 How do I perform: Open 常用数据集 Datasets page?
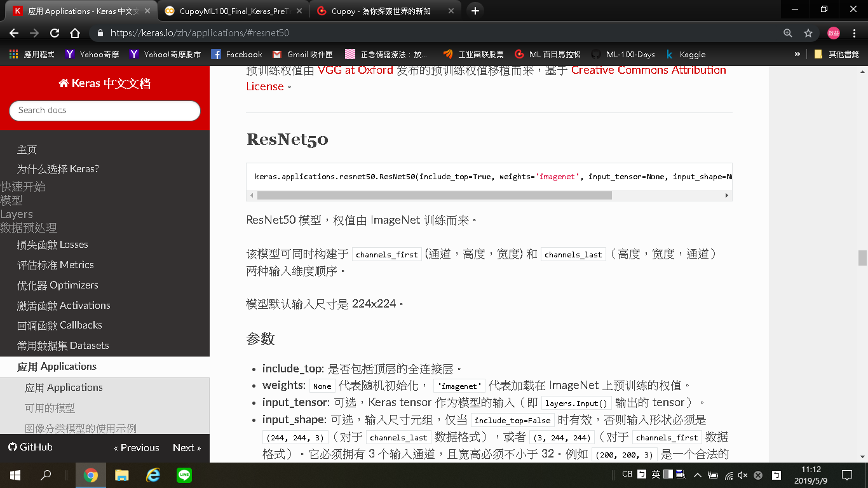(63, 346)
